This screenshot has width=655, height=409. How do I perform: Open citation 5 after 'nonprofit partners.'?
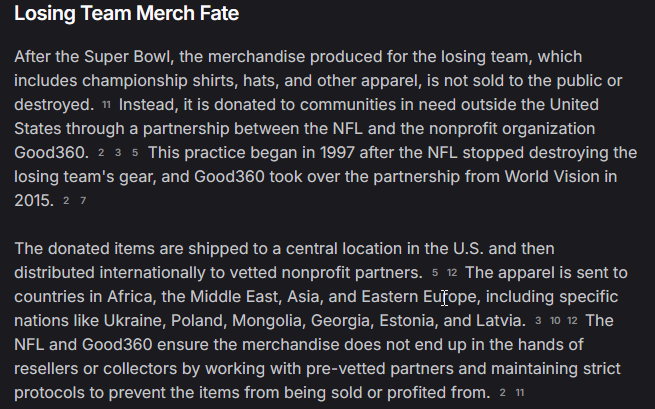click(x=435, y=273)
